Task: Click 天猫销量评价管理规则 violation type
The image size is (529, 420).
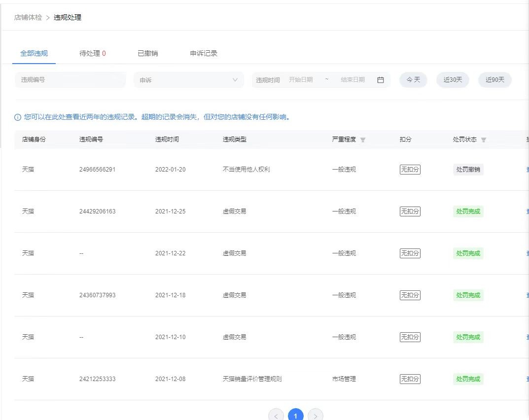Action: point(252,379)
